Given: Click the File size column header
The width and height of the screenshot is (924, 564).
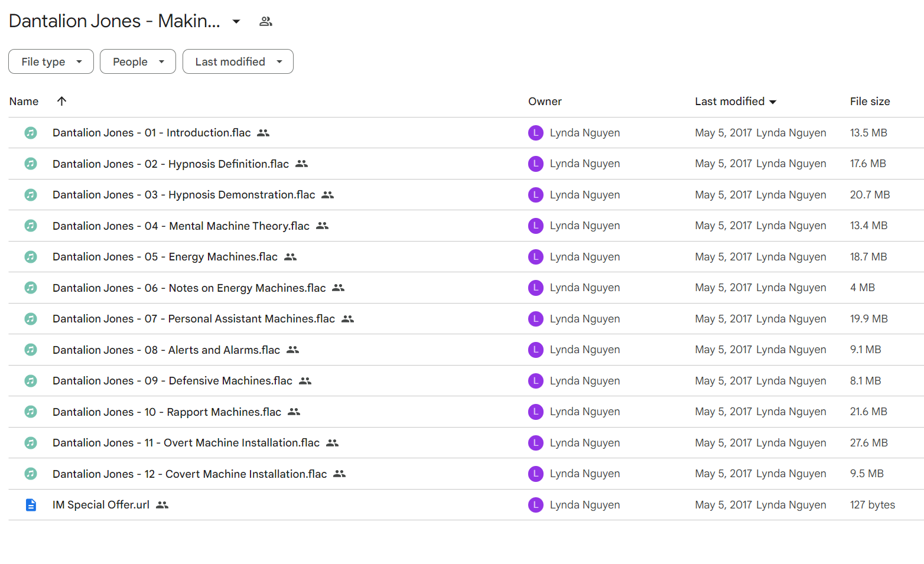Looking at the screenshot, I should 870,102.
